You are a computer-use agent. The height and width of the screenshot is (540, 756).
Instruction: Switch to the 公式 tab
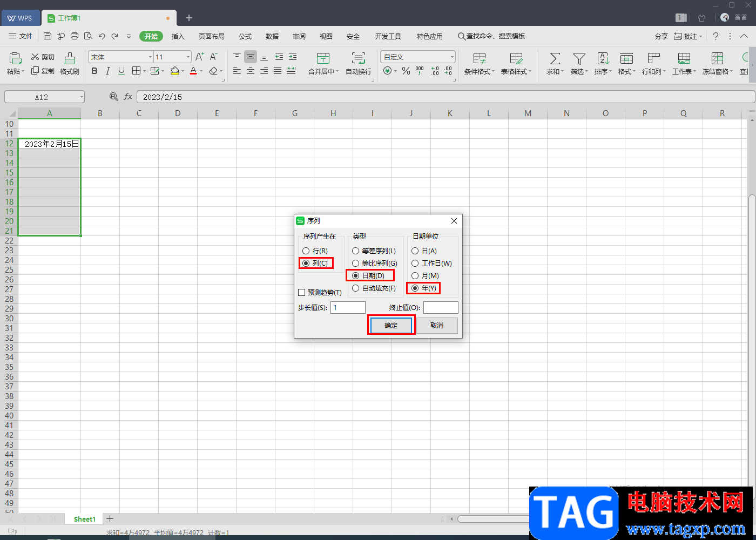[245, 36]
